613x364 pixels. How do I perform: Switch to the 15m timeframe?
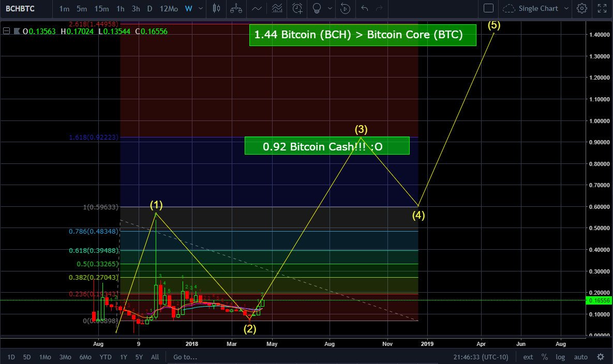(x=101, y=9)
